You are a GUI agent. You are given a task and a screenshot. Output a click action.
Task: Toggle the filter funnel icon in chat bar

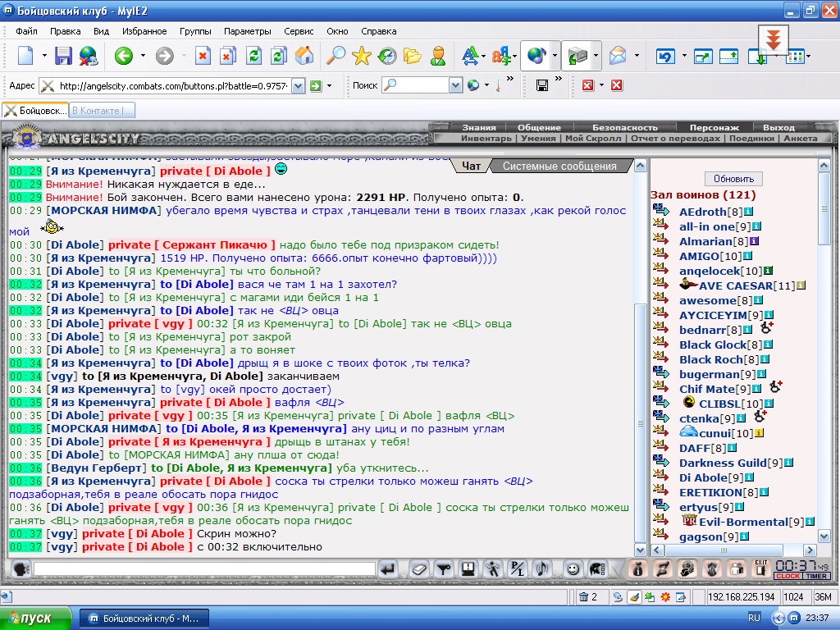[x=444, y=569]
